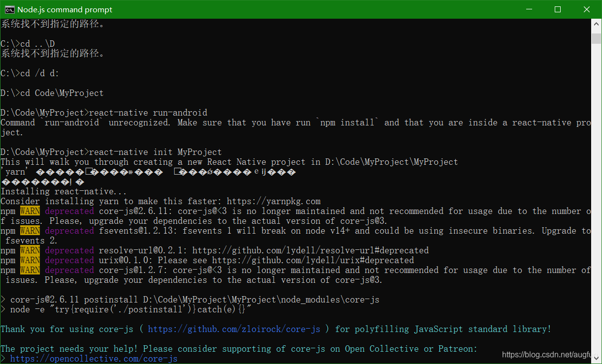
Task: Click WARN label on core-js@1.2.7 line
Action: [30, 270]
